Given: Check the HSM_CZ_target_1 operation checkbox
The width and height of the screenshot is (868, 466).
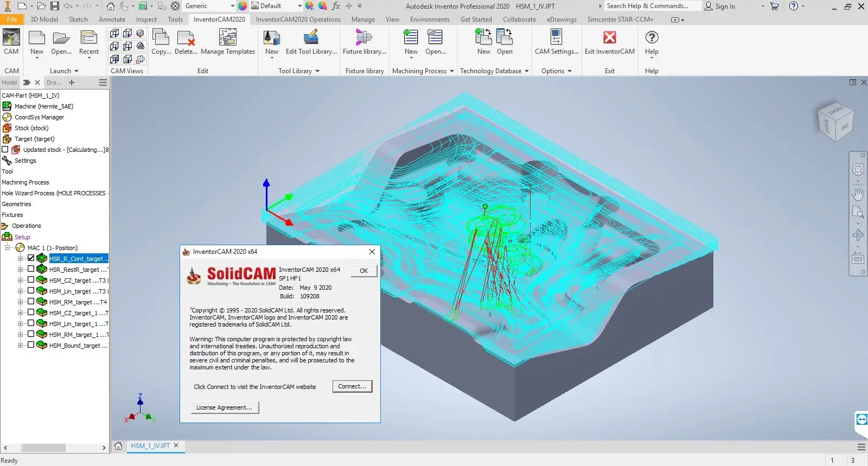Looking at the screenshot, I should click(x=31, y=312).
